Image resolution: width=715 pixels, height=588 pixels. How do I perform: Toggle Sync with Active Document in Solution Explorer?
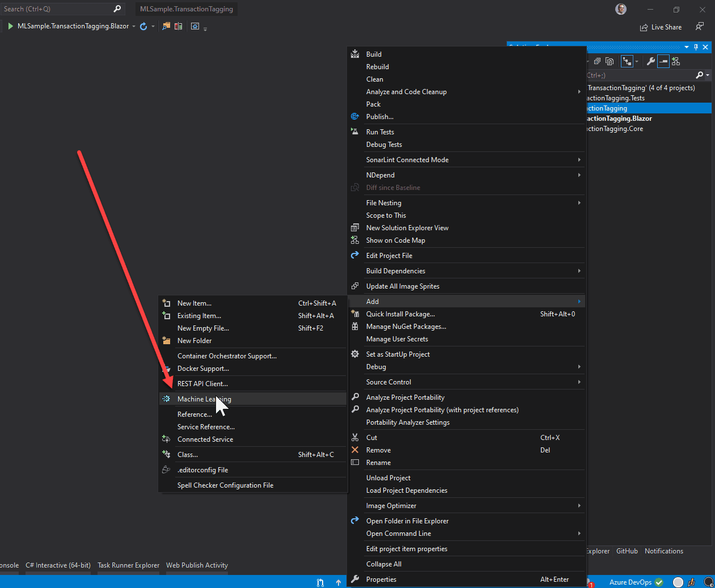(x=627, y=61)
